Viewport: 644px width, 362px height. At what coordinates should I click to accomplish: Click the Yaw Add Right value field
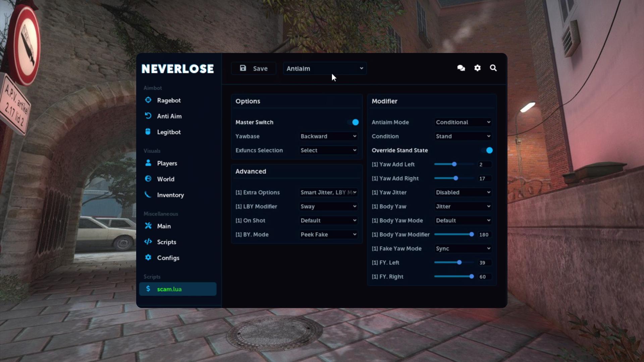click(484, 178)
